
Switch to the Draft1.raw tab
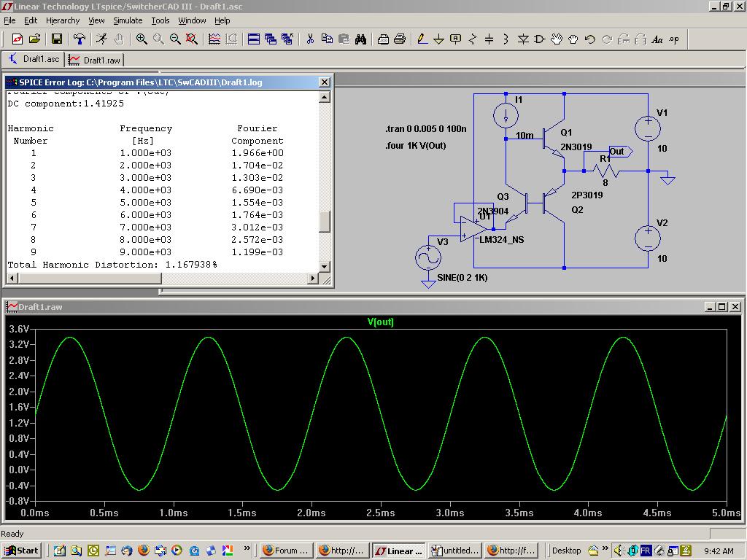pos(95,60)
